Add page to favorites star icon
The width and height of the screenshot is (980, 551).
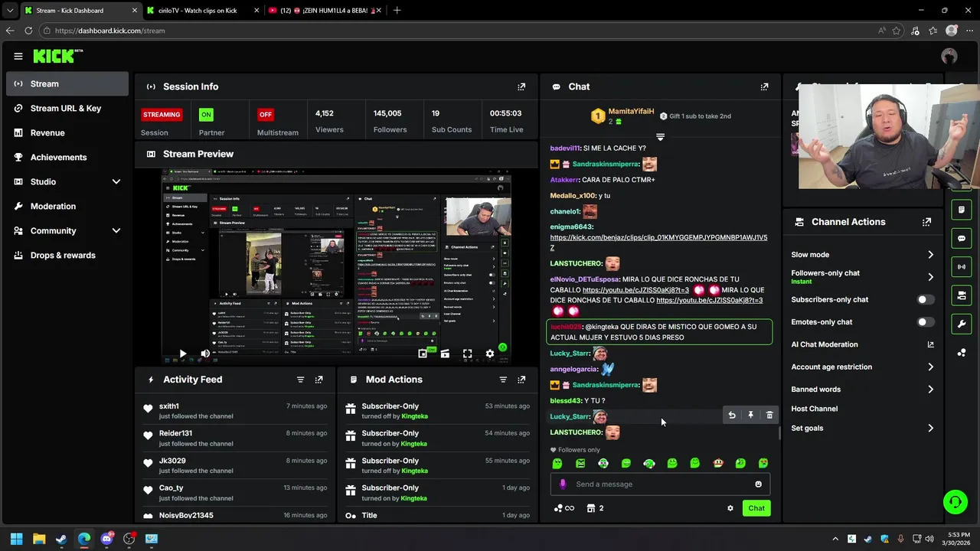(x=897, y=31)
